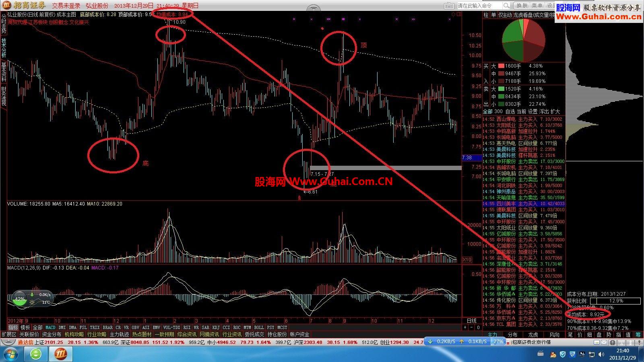Open the 热点题材 tab
644x362 pixels.
click(x=142, y=334)
